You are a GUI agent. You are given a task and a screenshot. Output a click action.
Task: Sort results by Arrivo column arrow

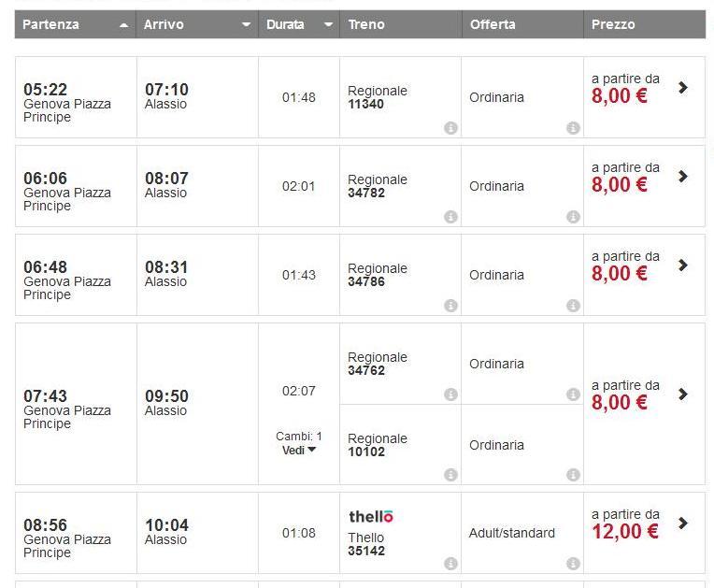click(x=246, y=25)
